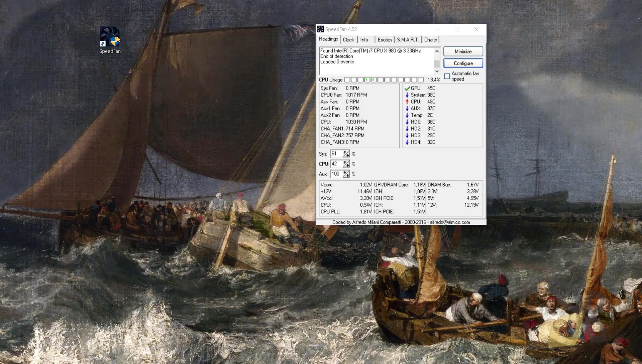
Task: Click the SpeedFan title bar fan icon
Action: point(320,29)
